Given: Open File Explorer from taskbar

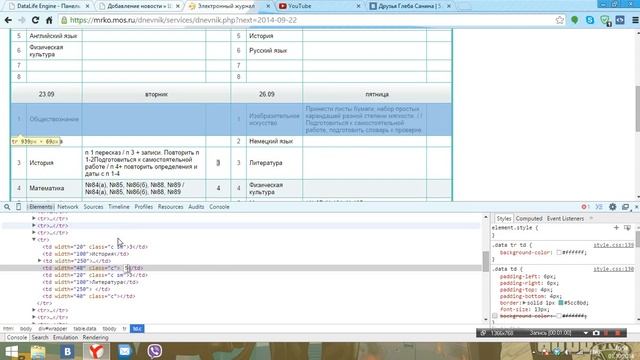Looking at the screenshot, I should (38, 351).
